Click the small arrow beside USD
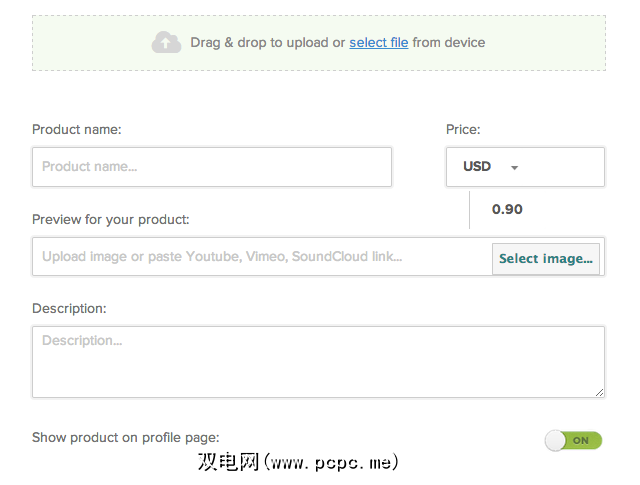The height and width of the screenshot is (485, 640). tap(514, 168)
